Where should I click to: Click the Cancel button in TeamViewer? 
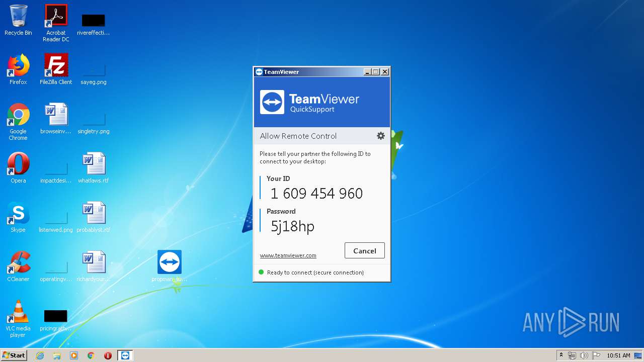point(365,251)
